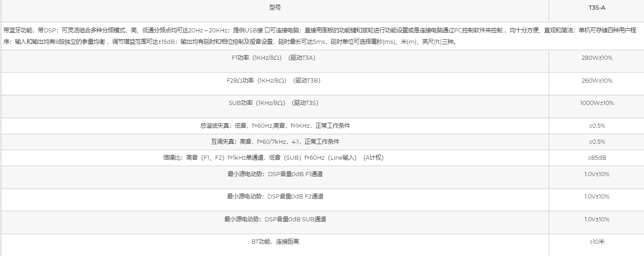644x256 pixels.
Task: Click the 280W±10% value cell
Action: (x=597, y=58)
